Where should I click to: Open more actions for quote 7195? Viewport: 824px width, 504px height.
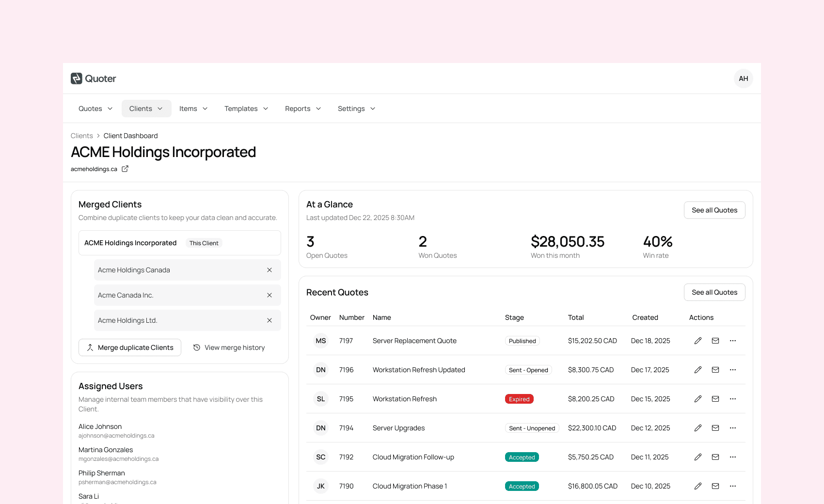(x=733, y=399)
